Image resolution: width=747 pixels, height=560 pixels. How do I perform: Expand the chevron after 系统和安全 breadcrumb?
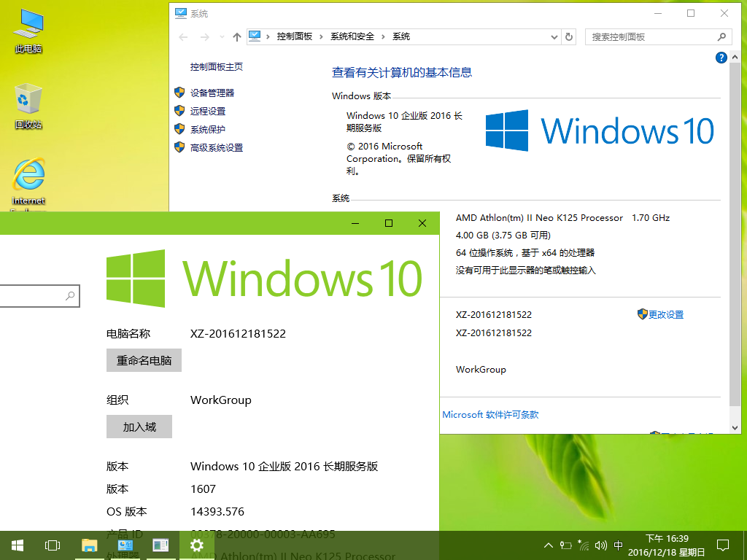pyautogui.click(x=383, y=36)
